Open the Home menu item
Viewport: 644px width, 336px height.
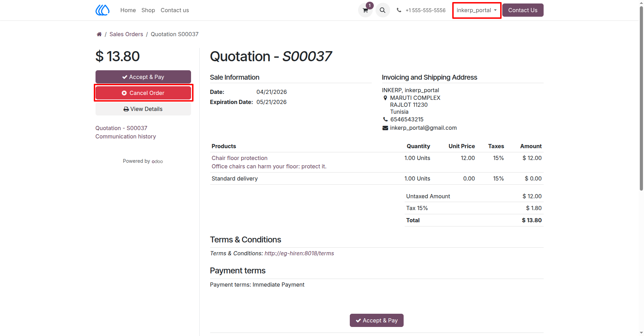[x=128, y=10]
